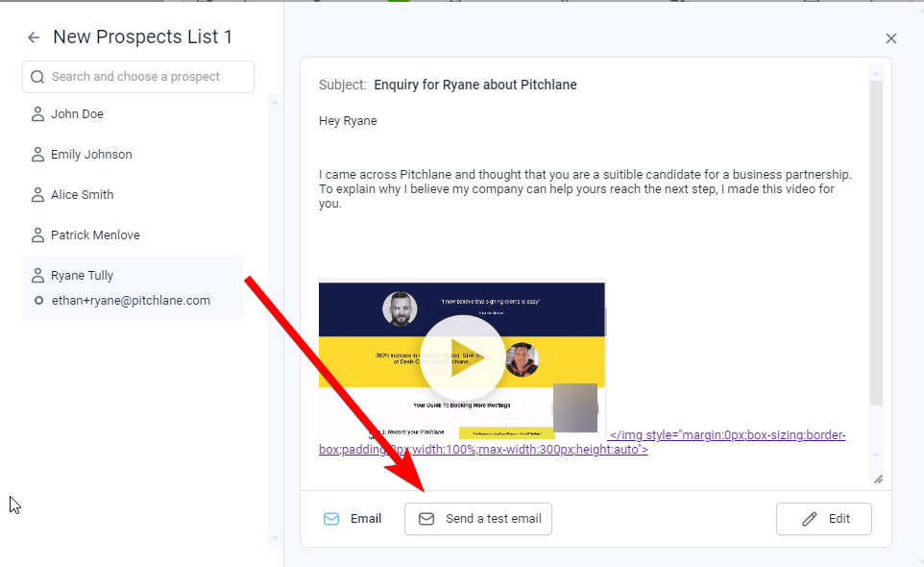Viewport: 924px width, 567px height.
Task: Click the Edit button
Action: coord(824,519)
